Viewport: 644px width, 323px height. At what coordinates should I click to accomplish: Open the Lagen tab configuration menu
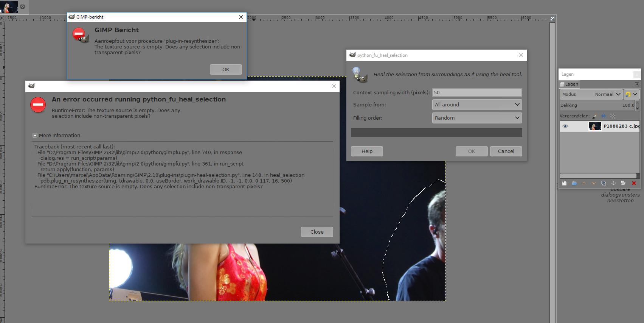(637, 84)
